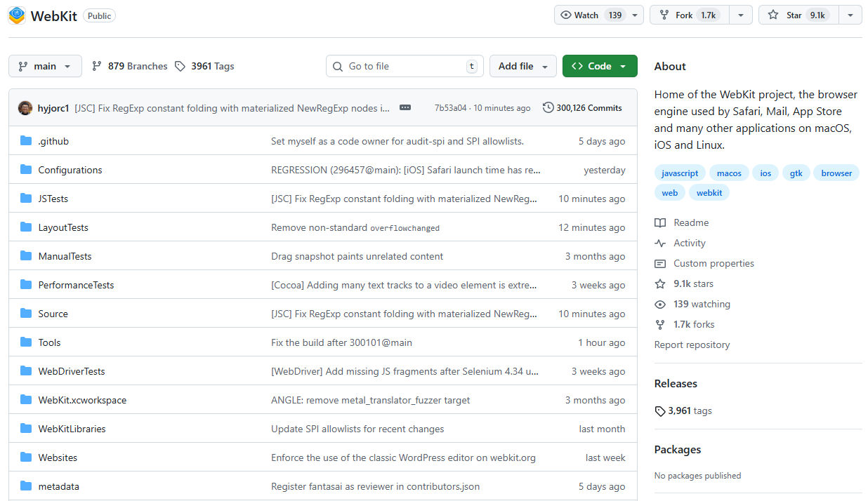This screenshot has height=501, width=868.
Task: Click the Custom properties icon
Action: point(660,263)
